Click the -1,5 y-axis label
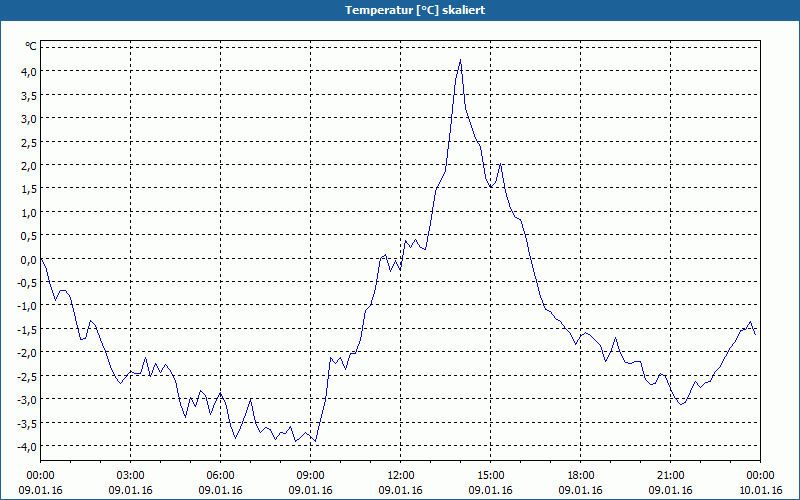 [x=28, y=330]
